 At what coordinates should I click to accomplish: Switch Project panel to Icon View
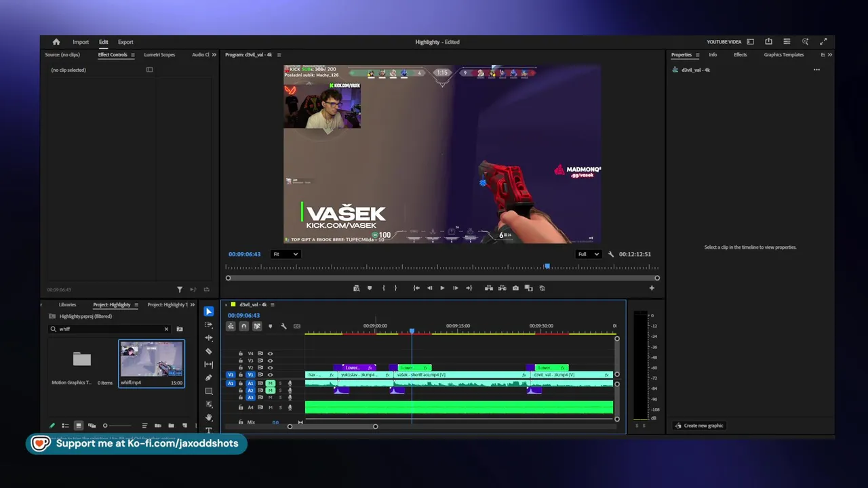pyautogui.click(x=79, y=426)
